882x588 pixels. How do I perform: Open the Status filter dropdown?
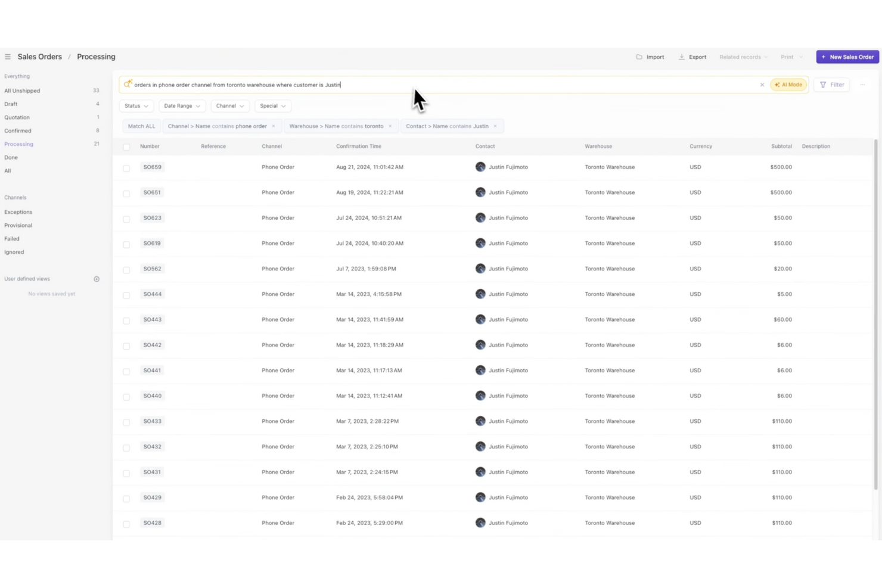pyautogui.click(x=136, y=105)
